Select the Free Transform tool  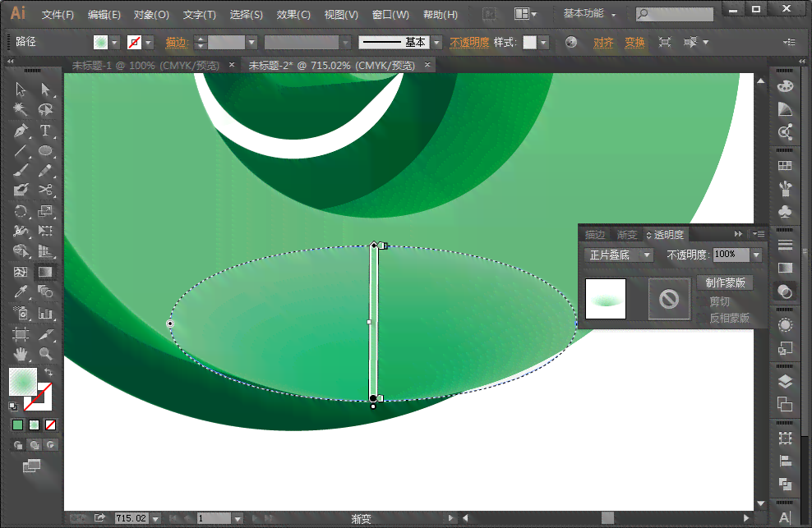(45, 231)
